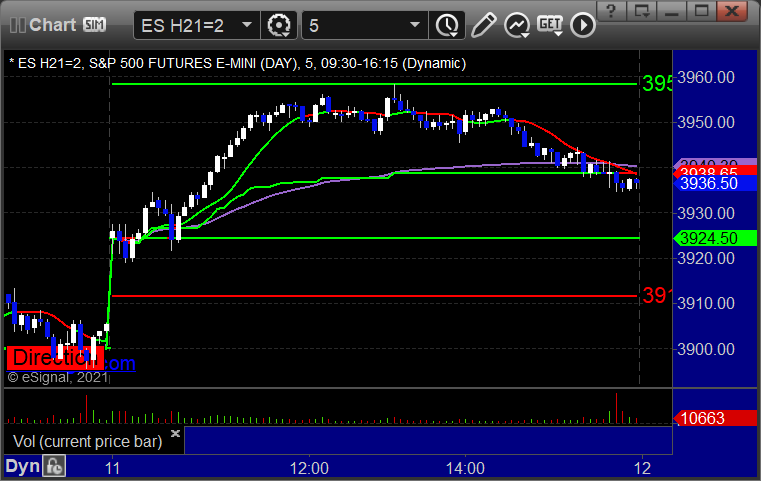Click the green 3924.50 price marker
Image resolution: width=761 pixels, height=481 pixels.
pos(714,238)
